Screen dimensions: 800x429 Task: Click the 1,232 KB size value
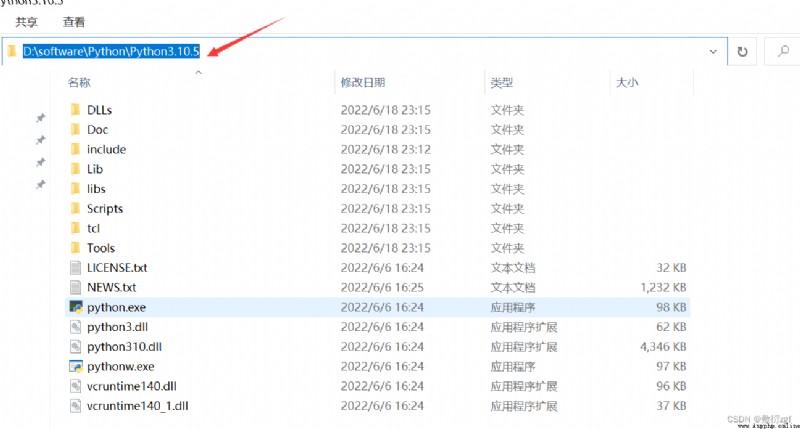663,287
